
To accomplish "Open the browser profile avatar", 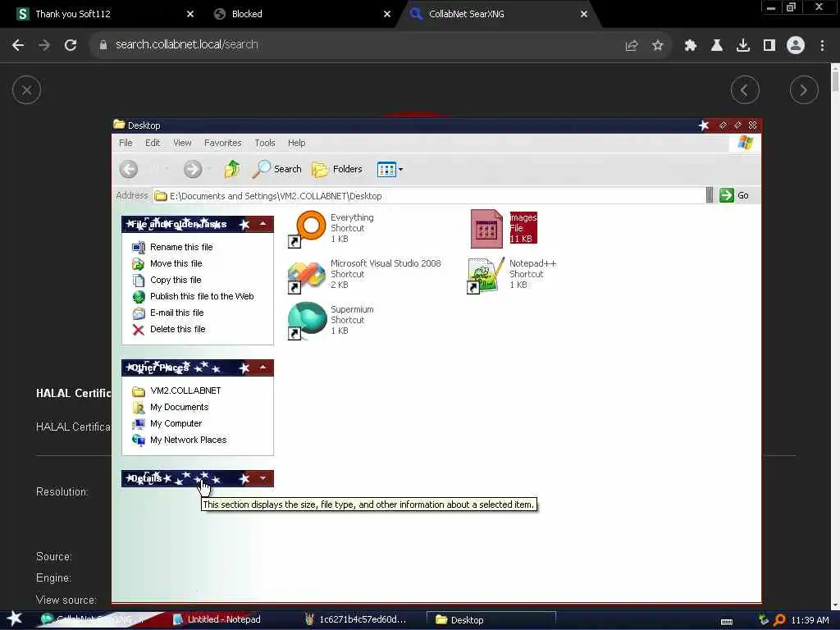I will [796, 46].
